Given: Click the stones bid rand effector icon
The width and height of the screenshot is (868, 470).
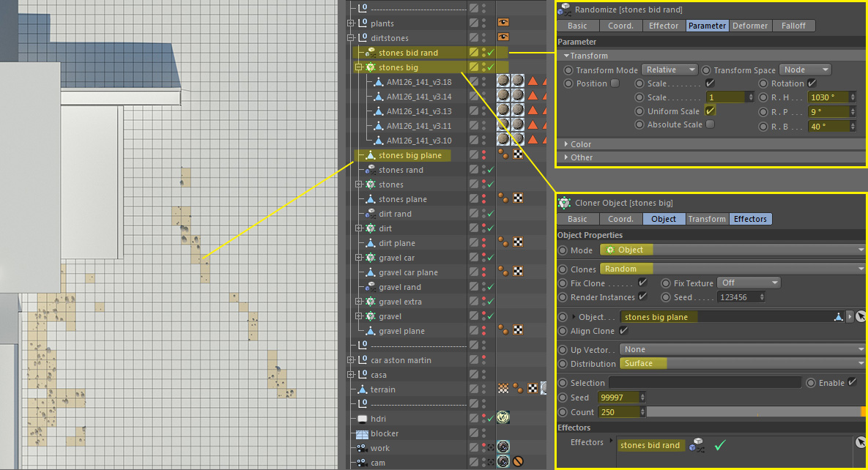Looking at the screenshot, I should pos(371,53).
